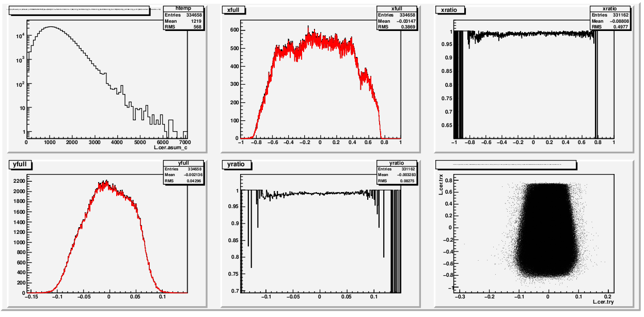Click Mean -0.03147 in xfull stats
644x317 pixels.
[397, 21]
